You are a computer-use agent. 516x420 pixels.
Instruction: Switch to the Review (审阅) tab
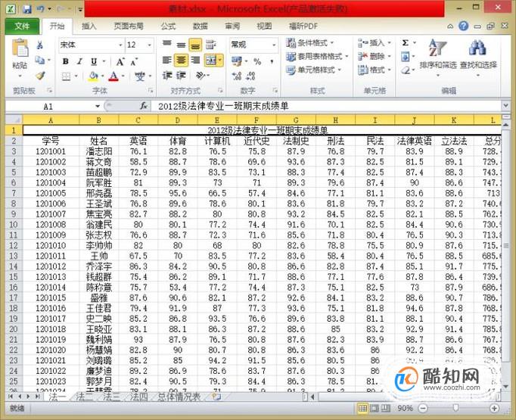[232, 26]
